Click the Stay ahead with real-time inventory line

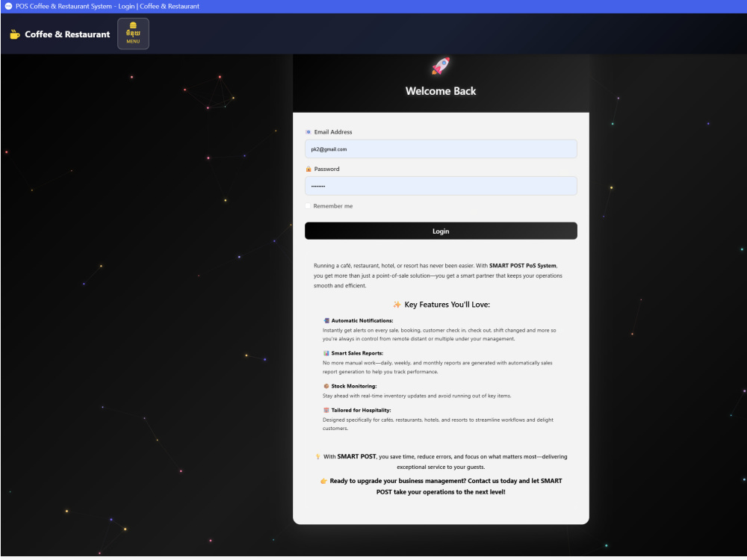pos(417,396)
